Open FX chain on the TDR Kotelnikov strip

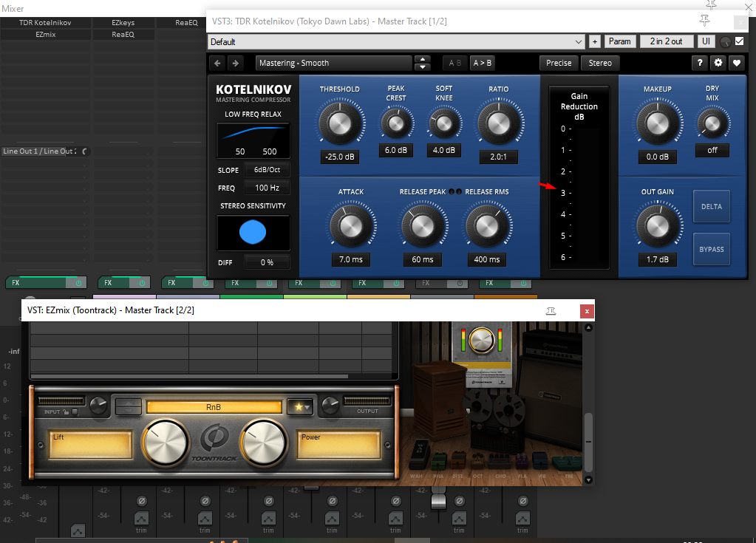(x=37, y=283)
